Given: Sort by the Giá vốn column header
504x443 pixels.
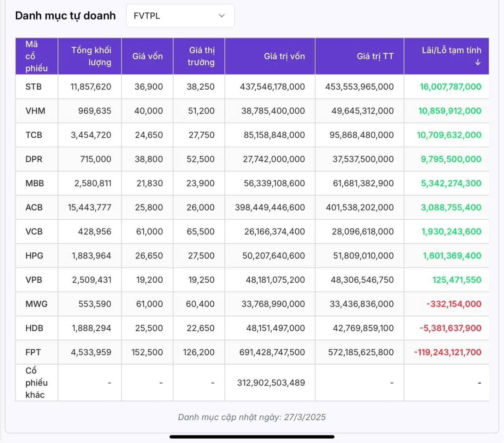Looking at the screenshot, I should pos(147,56).
